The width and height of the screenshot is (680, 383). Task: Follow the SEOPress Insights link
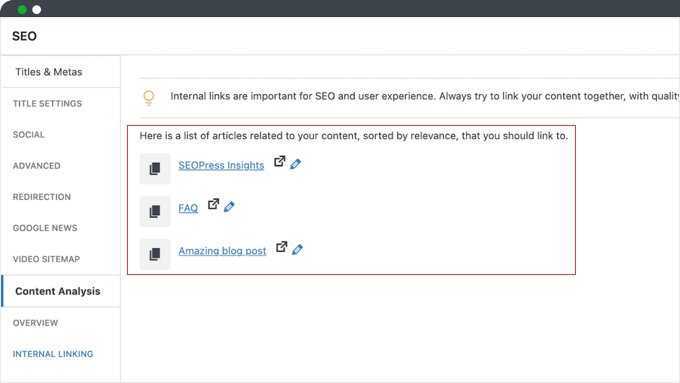click(x=221, y=165)
